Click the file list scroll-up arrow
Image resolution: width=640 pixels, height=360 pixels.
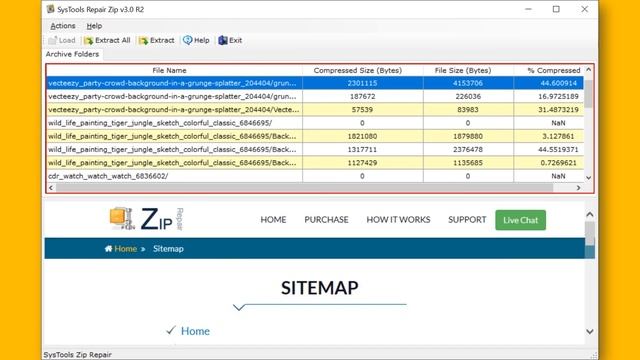589,70
